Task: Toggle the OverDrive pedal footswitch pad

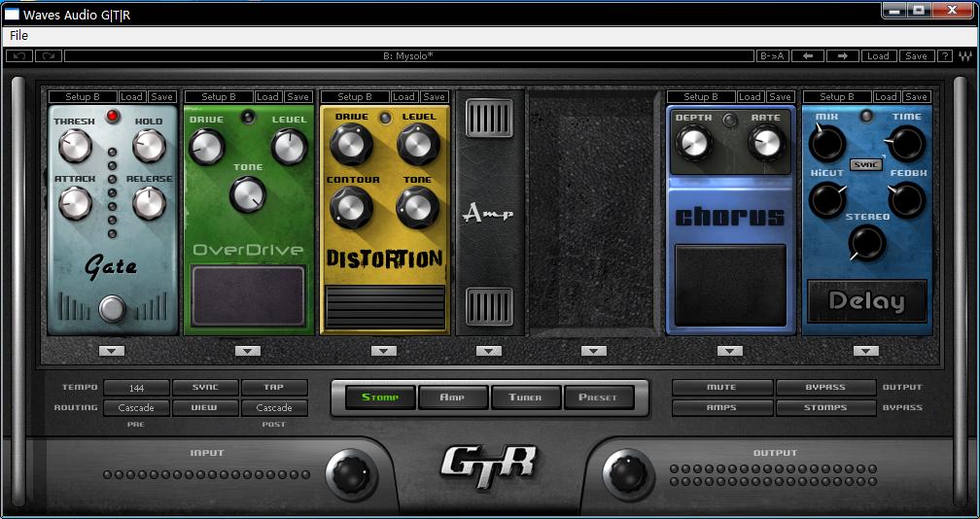Action: (x=248, y=295)
